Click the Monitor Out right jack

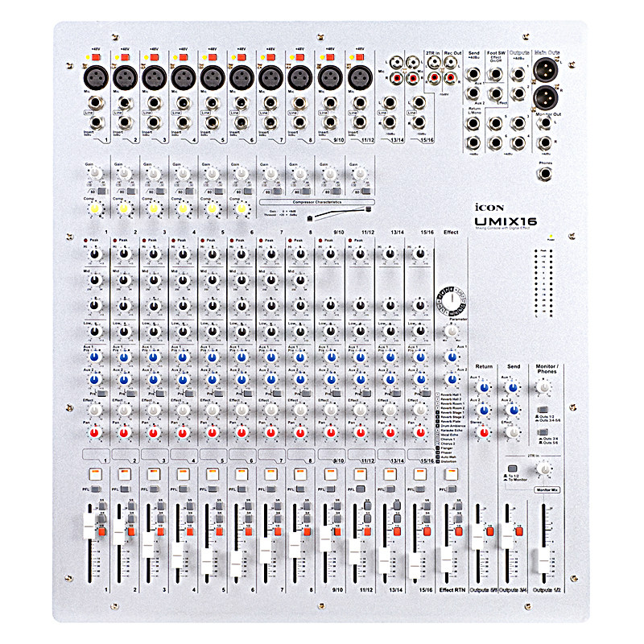pyautogui.click(x=545, y=142)
